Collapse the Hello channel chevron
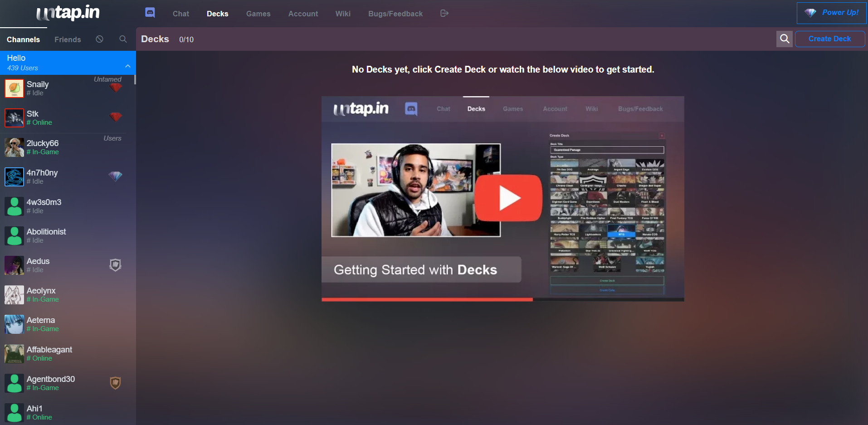Image resolution: width=868 pixels, height=425 pixels. click(x=128, y=66)
